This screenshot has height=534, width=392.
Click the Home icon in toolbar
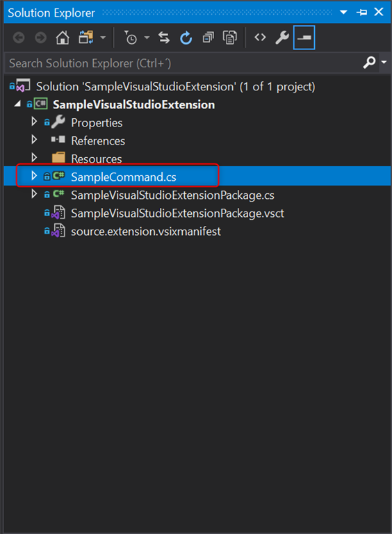point(63,38)
